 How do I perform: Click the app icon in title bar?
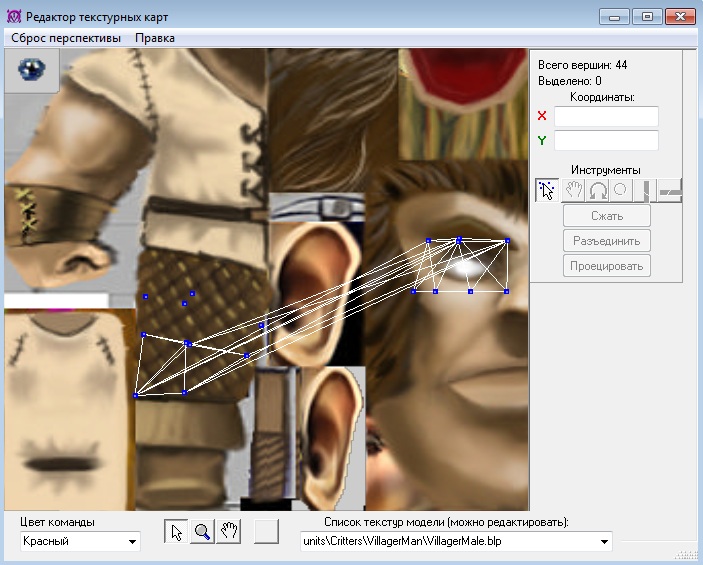[x=14, y=17]
